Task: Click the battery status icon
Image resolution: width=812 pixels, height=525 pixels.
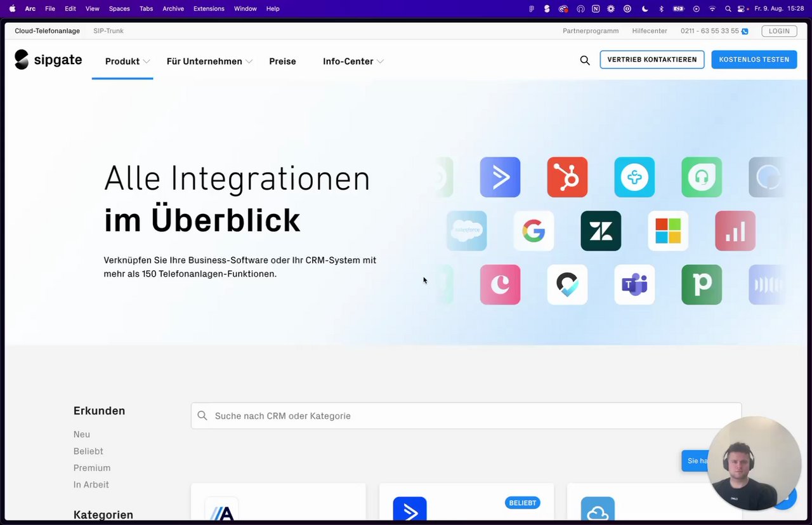Action: click(x=678, y=9)
